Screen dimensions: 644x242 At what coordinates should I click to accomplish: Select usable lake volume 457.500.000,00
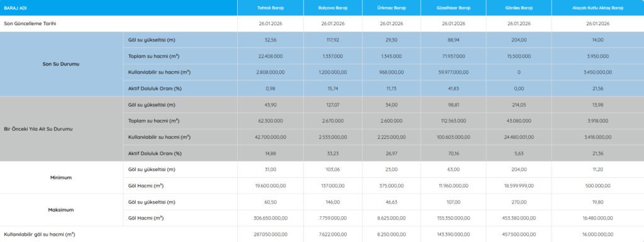tap(519, 234)
